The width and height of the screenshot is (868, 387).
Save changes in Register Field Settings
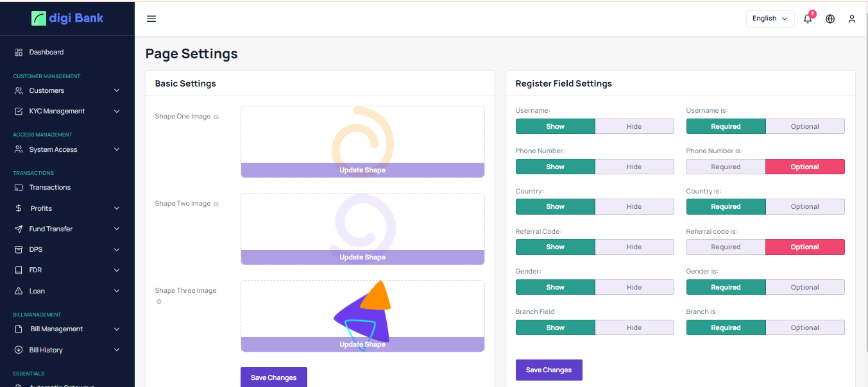[x=549, y=370]
